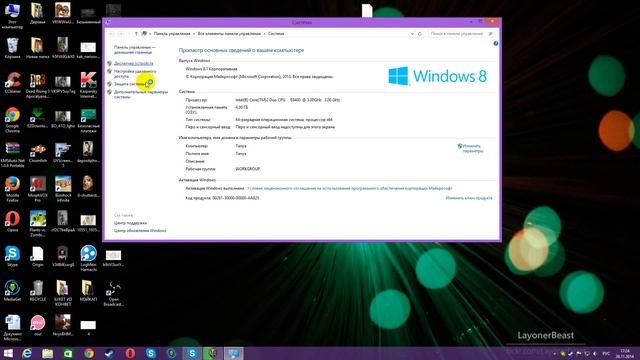The width and height of the screenshot is (640, 360).
Task: Click the Windows Start button
Action: (x=8, y=353)
